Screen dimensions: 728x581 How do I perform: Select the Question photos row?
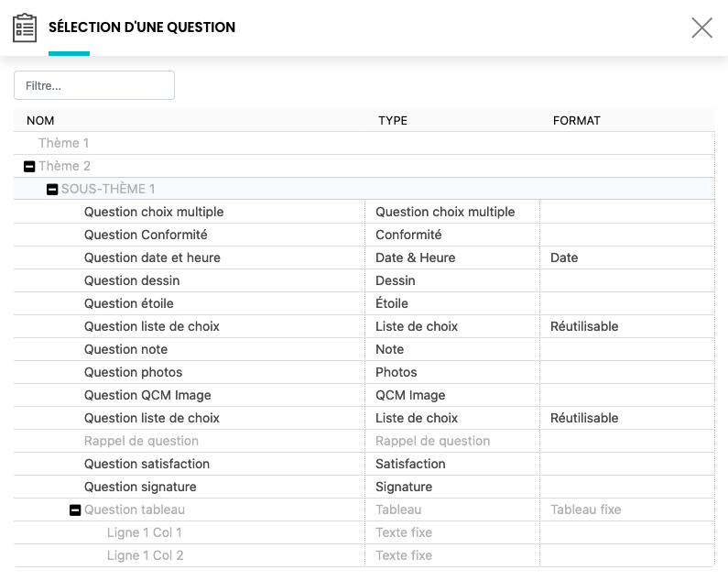[133, 372]
